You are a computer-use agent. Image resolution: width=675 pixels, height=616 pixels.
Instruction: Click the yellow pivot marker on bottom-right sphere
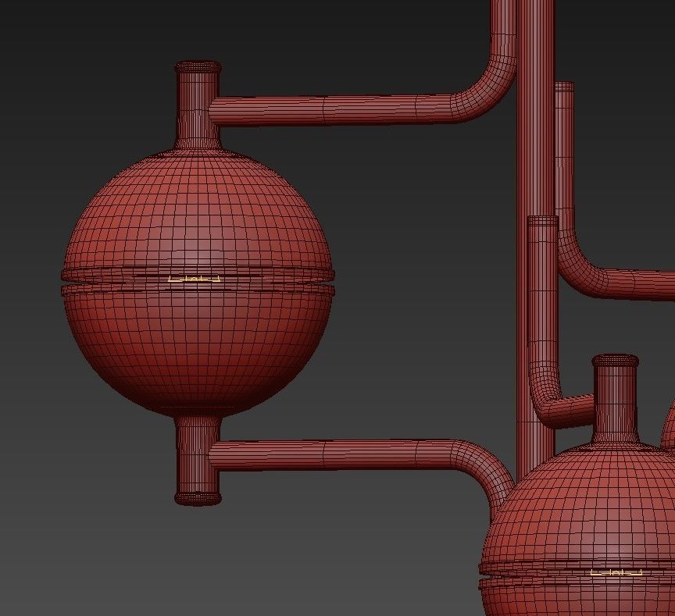616,572
